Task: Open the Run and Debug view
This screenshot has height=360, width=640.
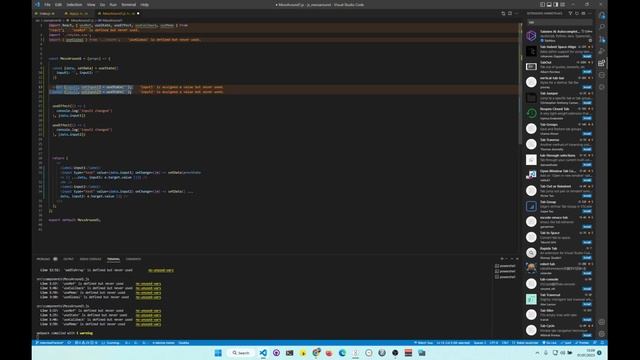Action: tap(602, 51)
